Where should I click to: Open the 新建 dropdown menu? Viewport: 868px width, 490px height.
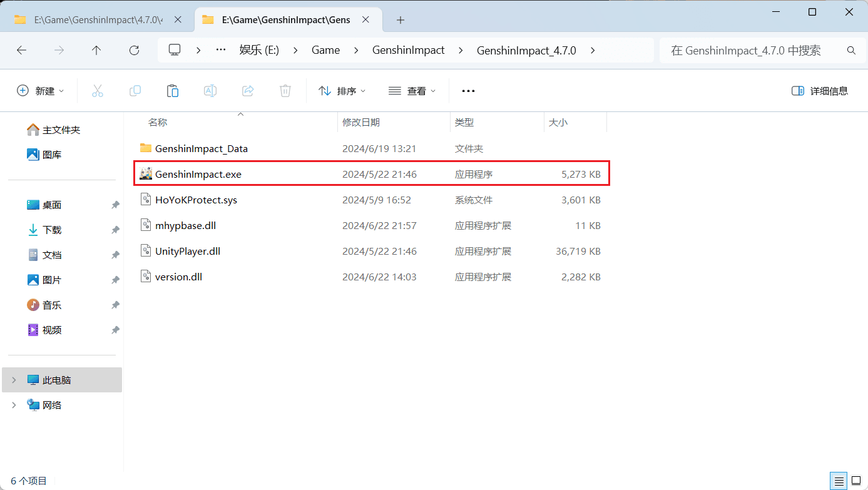[40, 91]
